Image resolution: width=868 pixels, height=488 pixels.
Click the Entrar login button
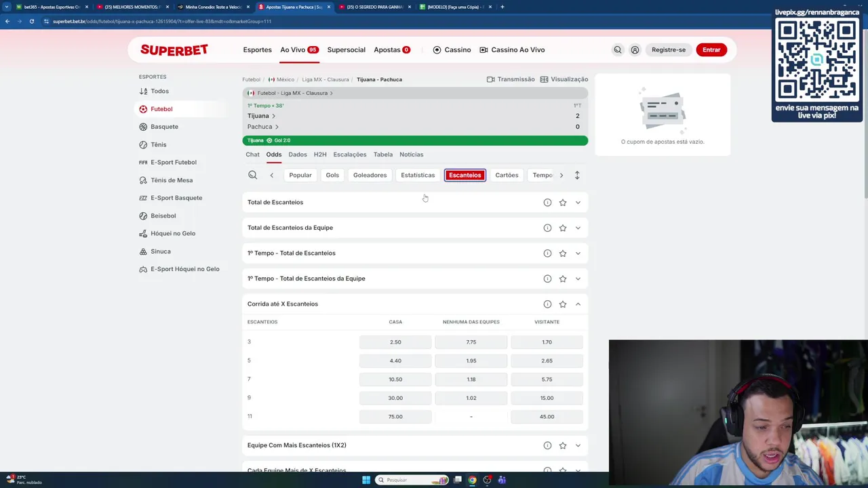711,49
